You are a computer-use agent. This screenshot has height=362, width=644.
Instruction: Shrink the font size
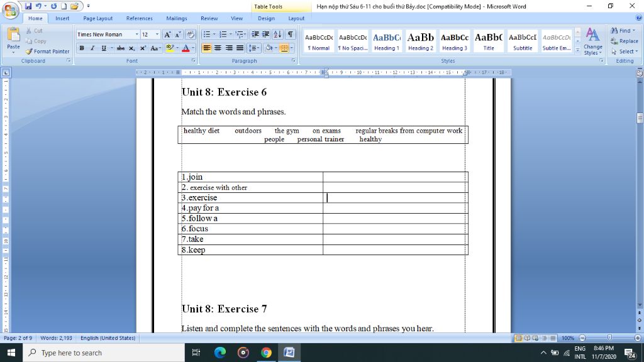point(178,35)
